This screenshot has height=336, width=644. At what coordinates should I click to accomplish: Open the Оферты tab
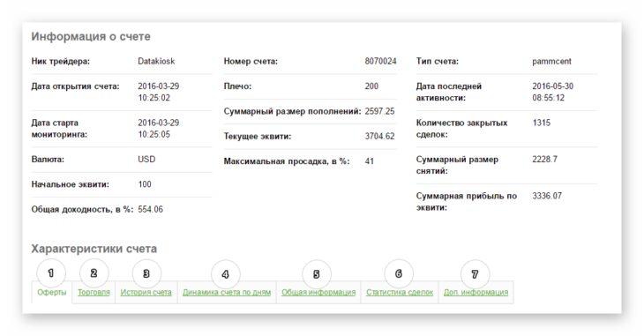tap(52, 292)
